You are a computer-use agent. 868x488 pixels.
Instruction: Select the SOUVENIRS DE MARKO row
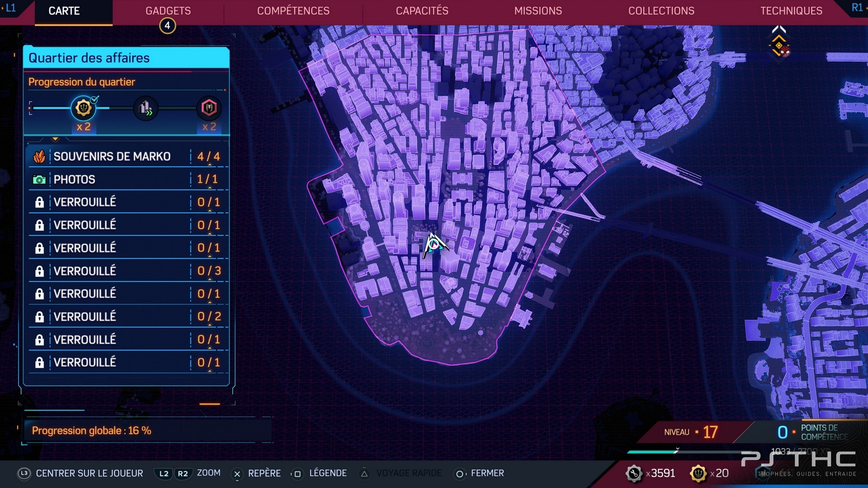[x=128, y=156]
